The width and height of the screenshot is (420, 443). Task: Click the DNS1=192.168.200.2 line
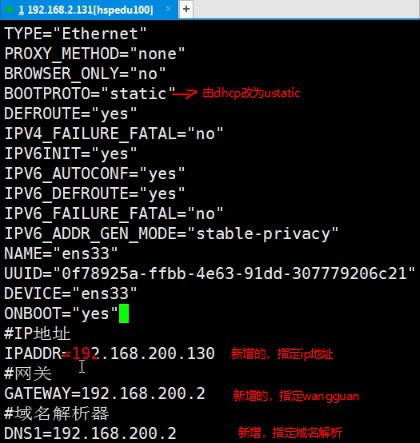coord(90,433)
